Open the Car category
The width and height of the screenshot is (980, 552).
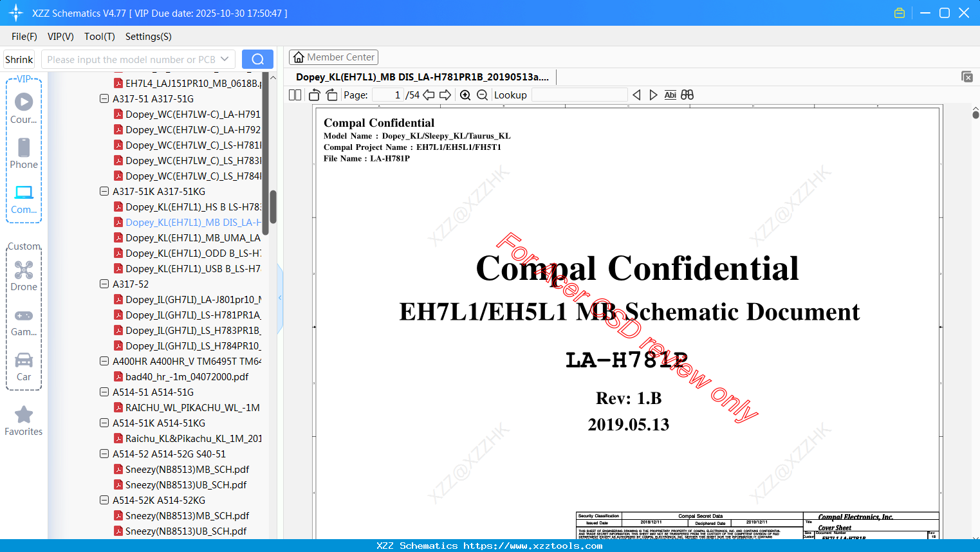24,366
